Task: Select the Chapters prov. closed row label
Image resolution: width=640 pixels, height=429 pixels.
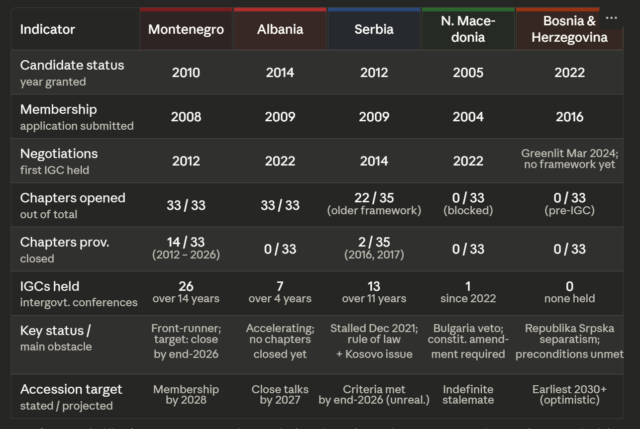Action: pos(65,249)
